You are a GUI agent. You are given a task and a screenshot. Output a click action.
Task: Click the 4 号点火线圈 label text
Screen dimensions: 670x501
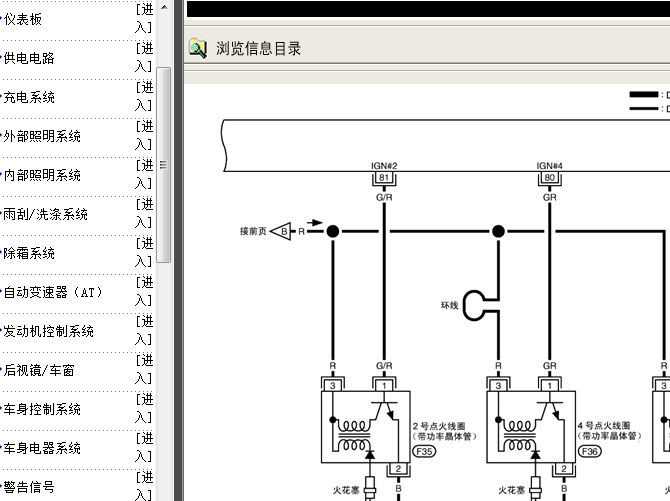[x=604, y=426]
